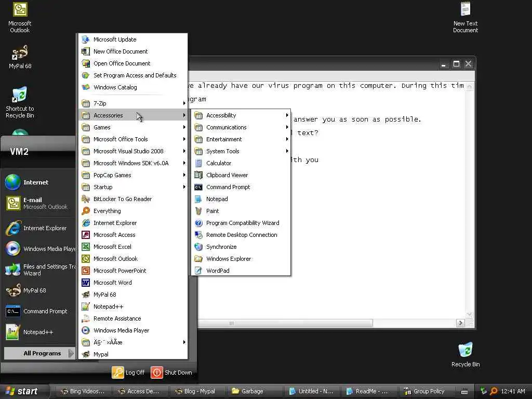
Task: Select Shortcut to Recycle Bin desktop icon
Action: [x=20, y=102]
